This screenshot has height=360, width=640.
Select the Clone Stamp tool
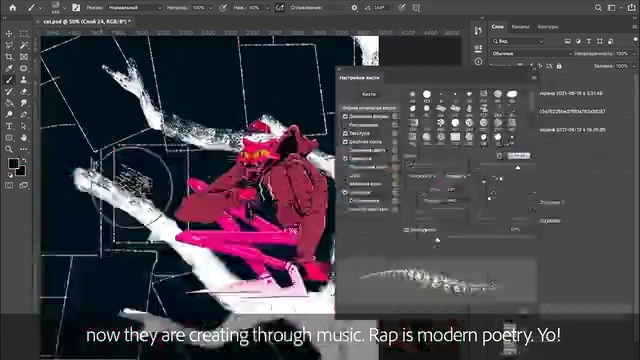(x=24, y=80)
